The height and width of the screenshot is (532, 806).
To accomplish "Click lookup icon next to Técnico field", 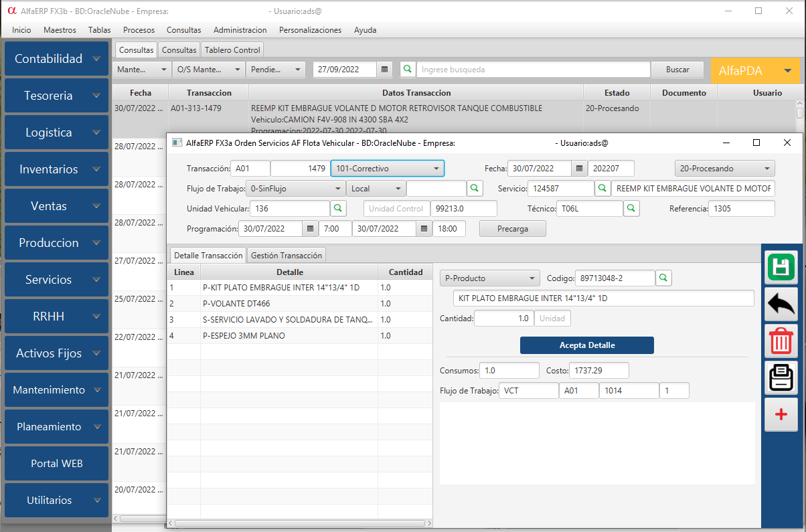I will pos(631,209).
